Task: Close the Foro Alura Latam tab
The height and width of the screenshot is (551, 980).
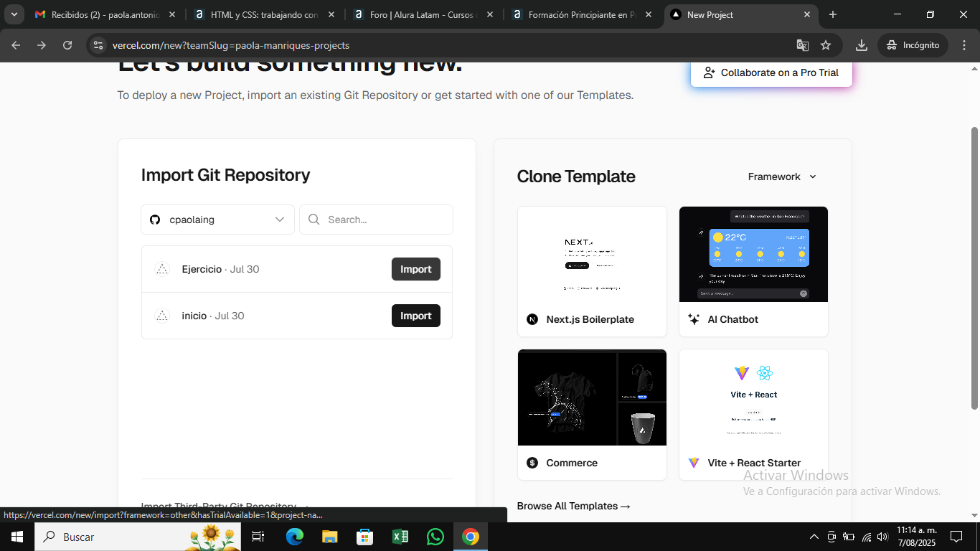Action: point(490,14)
